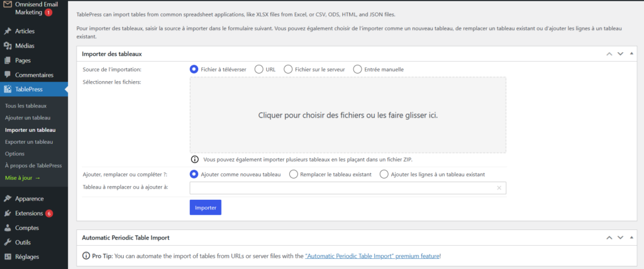644x269 pixels.
Task: Click the Commentaires speech bubble icon
Action: (8, 75)
